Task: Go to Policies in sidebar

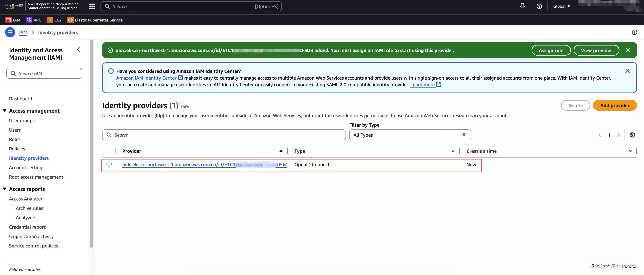Action: pyautogui.click(x=17, y=149)
